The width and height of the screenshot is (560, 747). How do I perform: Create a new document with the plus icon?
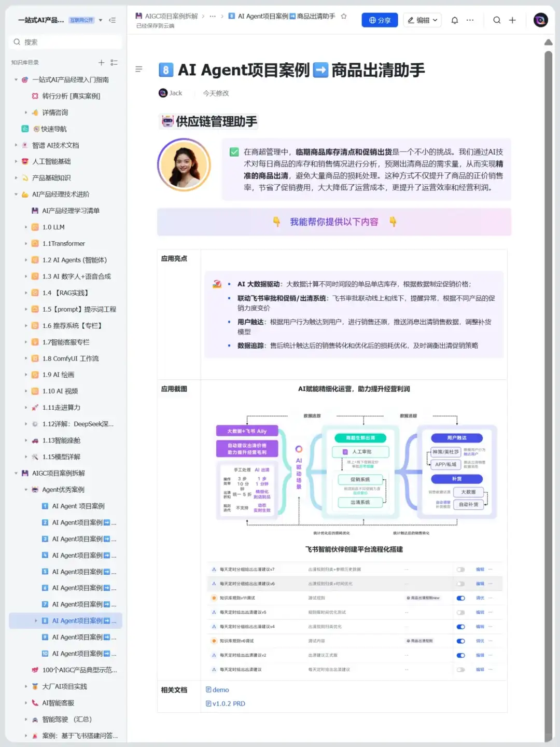[512, 20]
